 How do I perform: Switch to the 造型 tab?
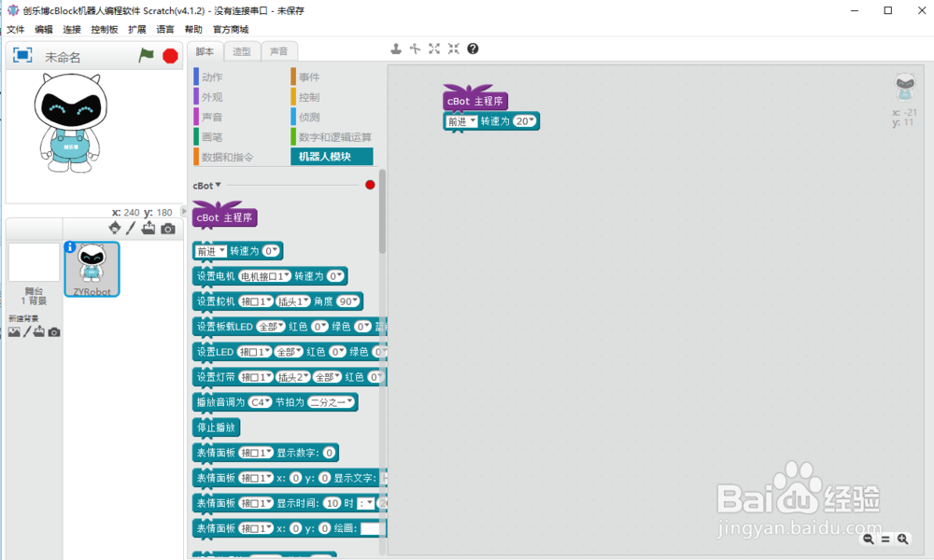(242, 51)
